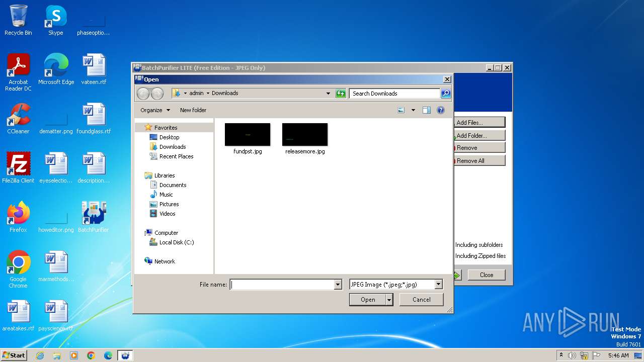Click the Open button

(368, 300)
